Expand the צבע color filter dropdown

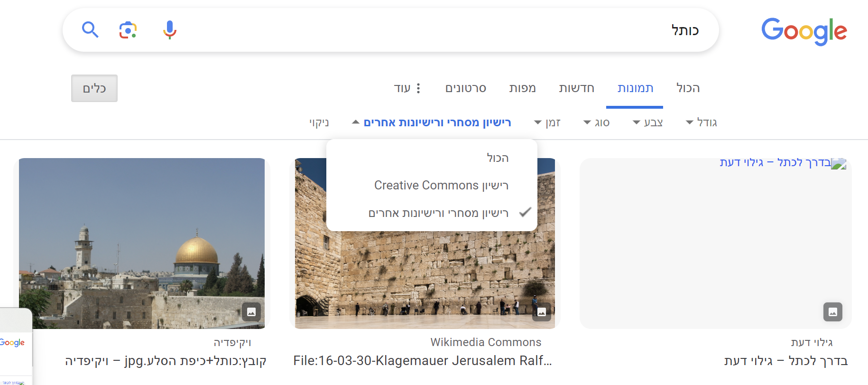point(648,123)
